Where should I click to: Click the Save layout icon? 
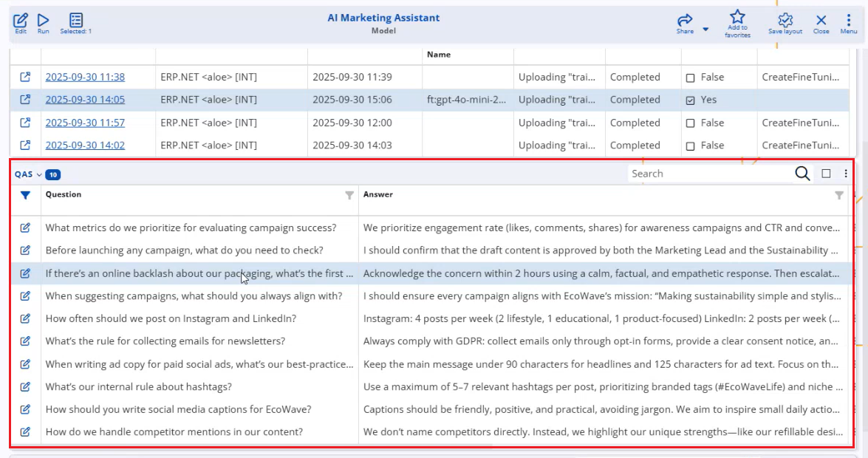(x=785, y=20)
